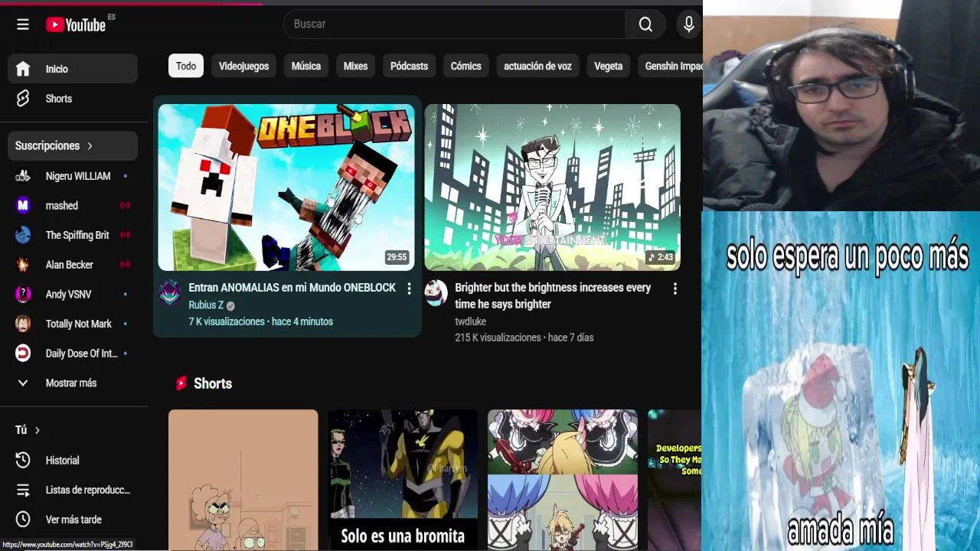Open Historial in the sidebar
Image resolution: width=980 pixels, height=551 pixels.
(x=73, y=460)
